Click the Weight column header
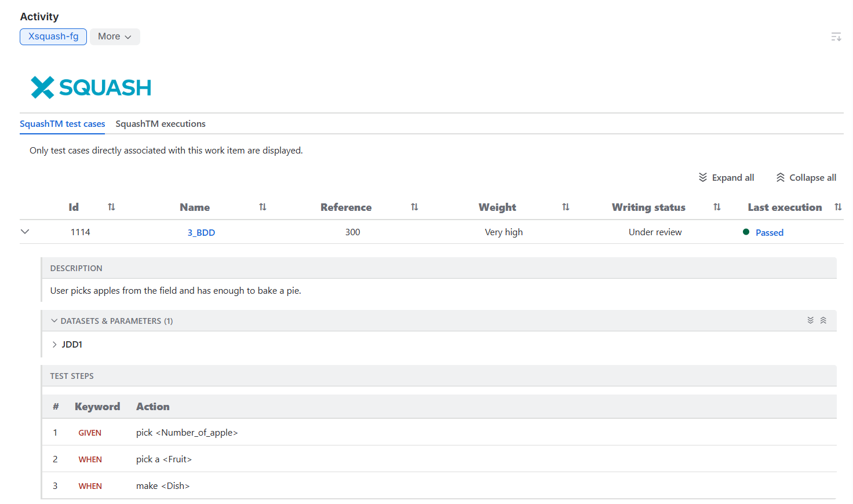This screenshot has width=853, height=504. point(497,207)
